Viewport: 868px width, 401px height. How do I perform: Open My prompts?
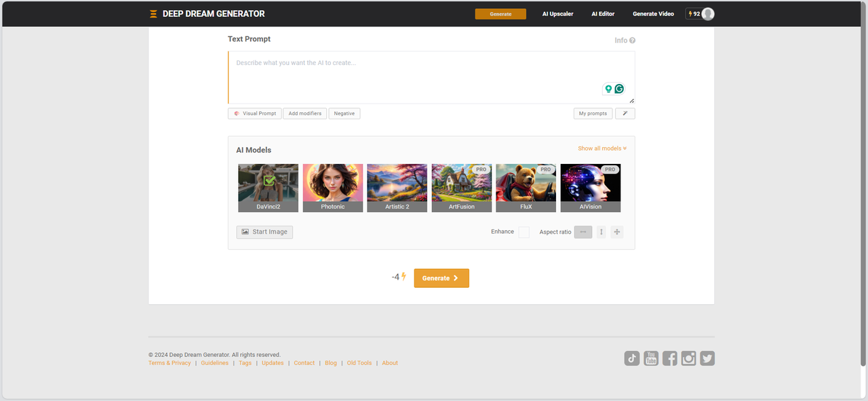coord(593,114)
